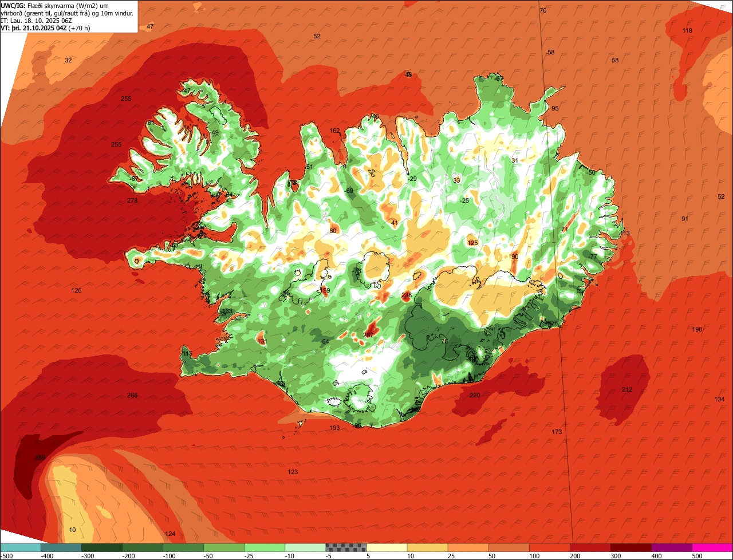
Task: Click the legend swatch between -200 and -100
Action: pyautogui.click(x=143, y=547)
